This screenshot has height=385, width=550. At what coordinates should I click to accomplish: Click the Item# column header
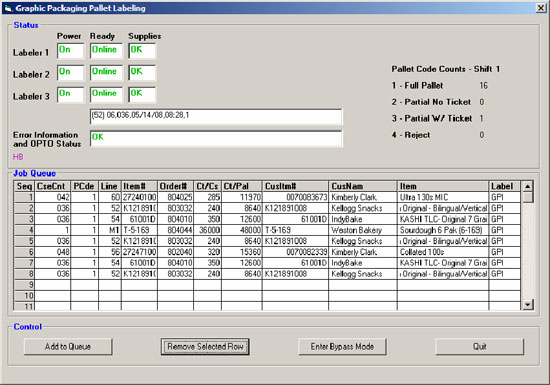[139, 186]
